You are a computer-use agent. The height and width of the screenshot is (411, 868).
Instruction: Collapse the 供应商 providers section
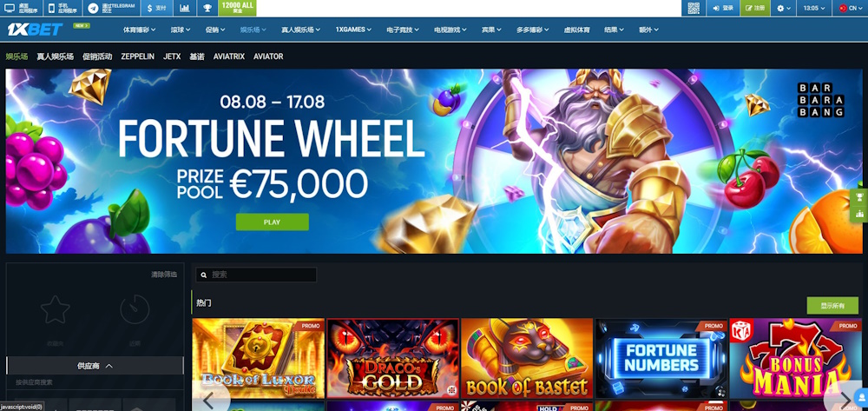(x=95, y=366)
